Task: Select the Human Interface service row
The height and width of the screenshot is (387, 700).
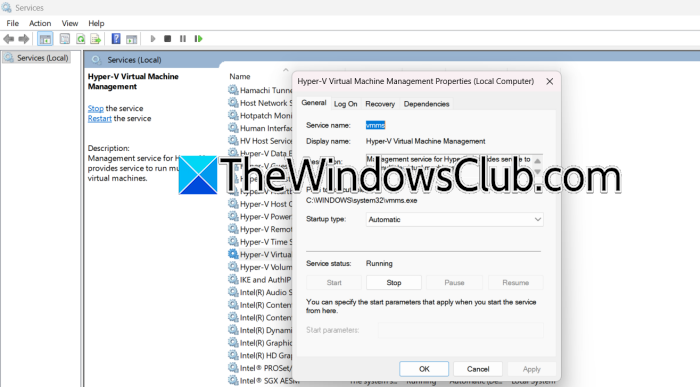Action: pyautogui.click(x=260, y=128)
